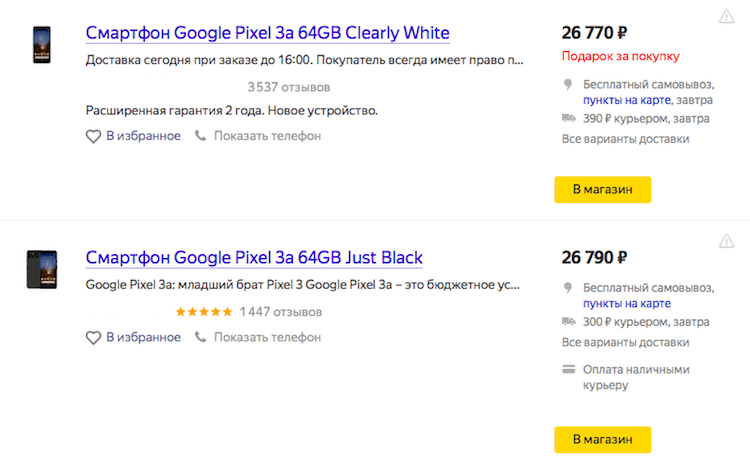Click pickup pin icon in Just Black listing

coord(568,288)
